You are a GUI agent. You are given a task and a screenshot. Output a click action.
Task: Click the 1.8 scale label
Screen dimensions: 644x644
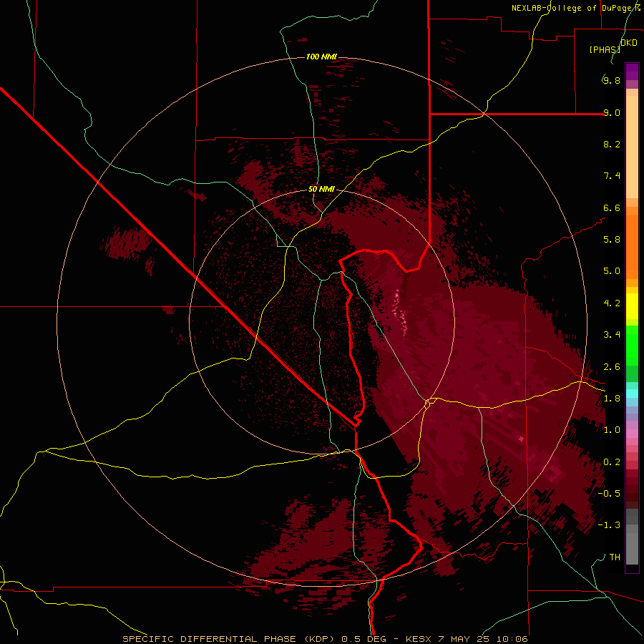pyautogui.click(x=612, y=399)
